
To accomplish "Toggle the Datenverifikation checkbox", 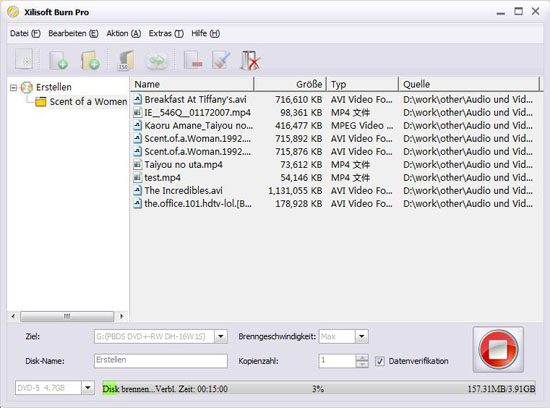I will [380, 361].
